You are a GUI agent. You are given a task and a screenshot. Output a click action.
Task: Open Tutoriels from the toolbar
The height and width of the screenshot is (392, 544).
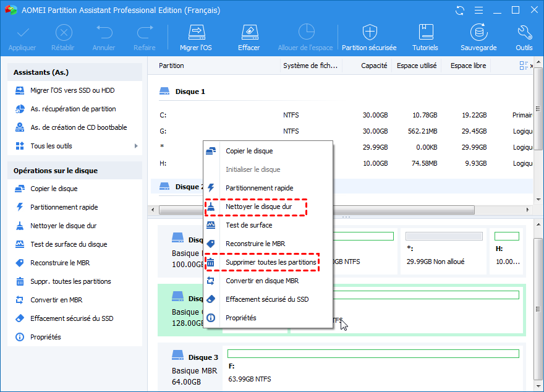click(425, 37)
